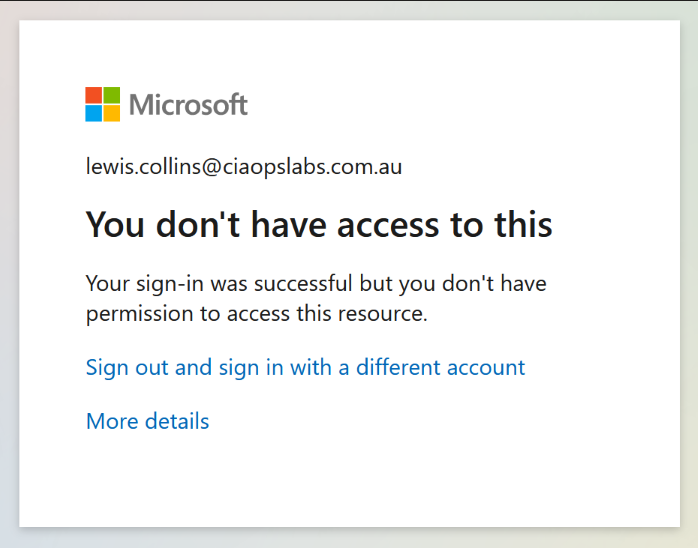The width and height of the screenshot is (698, 548).
Task: Click the "permission to access this resource" line
Action: (257, 314)
